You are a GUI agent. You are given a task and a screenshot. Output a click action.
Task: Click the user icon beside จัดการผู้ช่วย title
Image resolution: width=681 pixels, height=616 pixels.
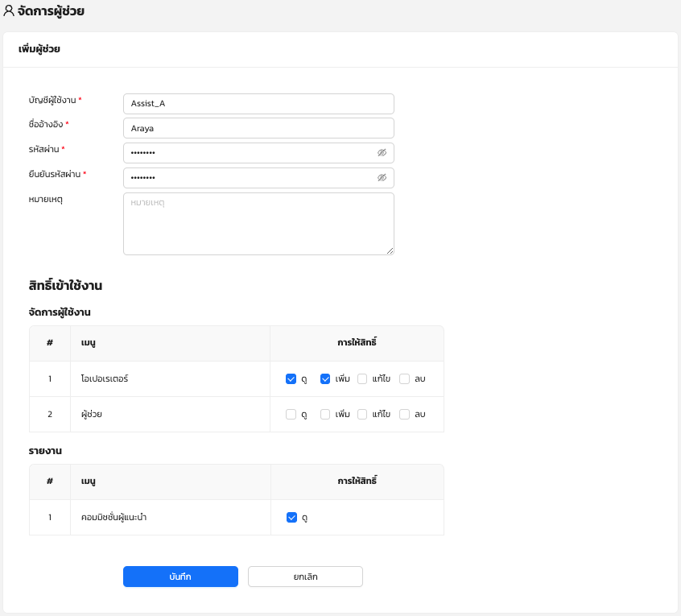click(x=9, y=11)
